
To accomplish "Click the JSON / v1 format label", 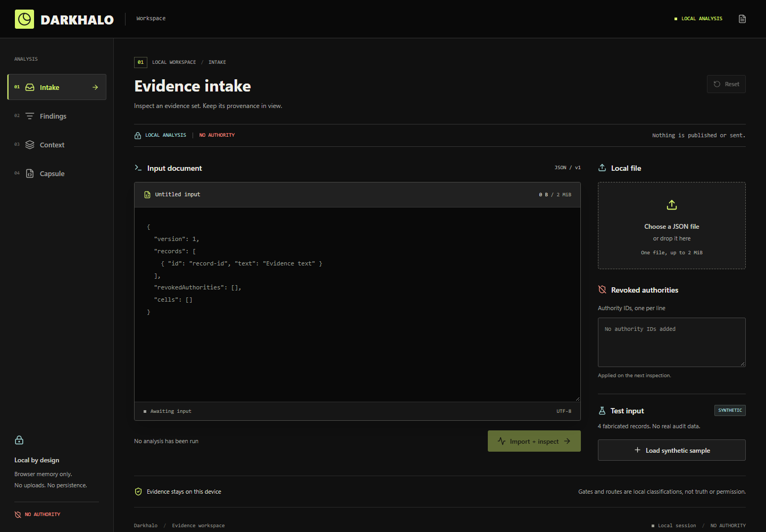I will 568,168.
